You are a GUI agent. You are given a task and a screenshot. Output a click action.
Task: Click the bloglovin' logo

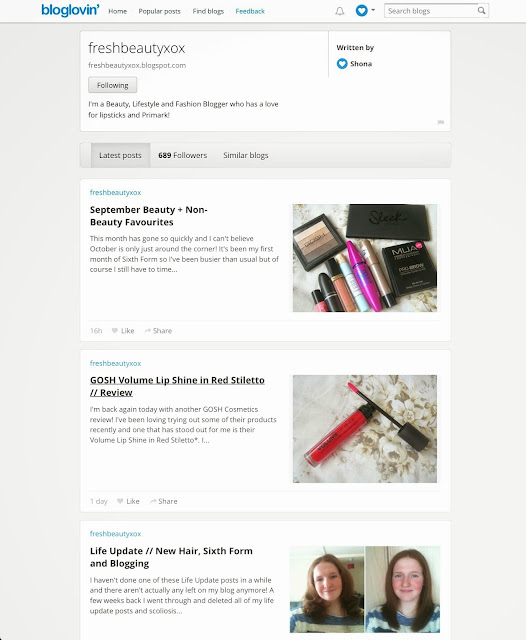tap(70, 10)
